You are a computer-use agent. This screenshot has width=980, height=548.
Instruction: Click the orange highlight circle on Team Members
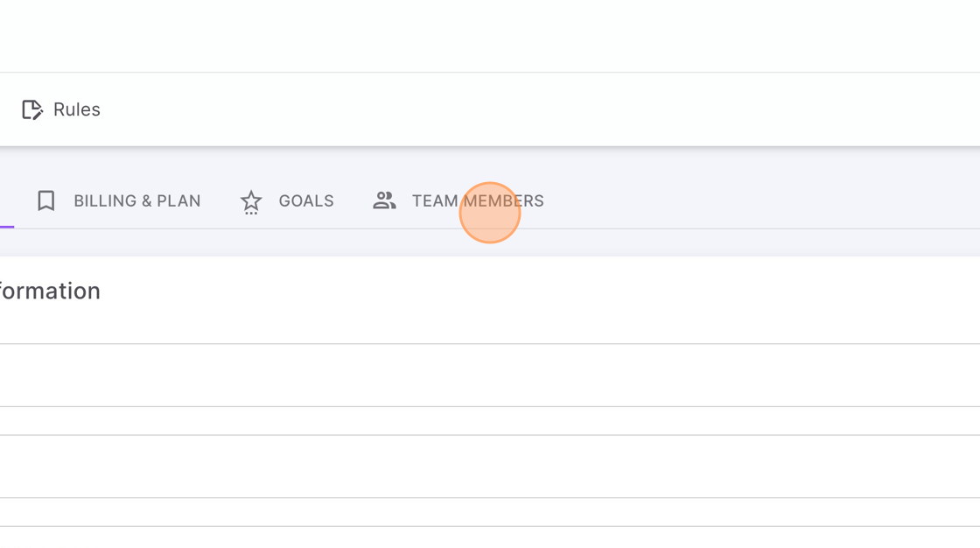click(490, 213)
